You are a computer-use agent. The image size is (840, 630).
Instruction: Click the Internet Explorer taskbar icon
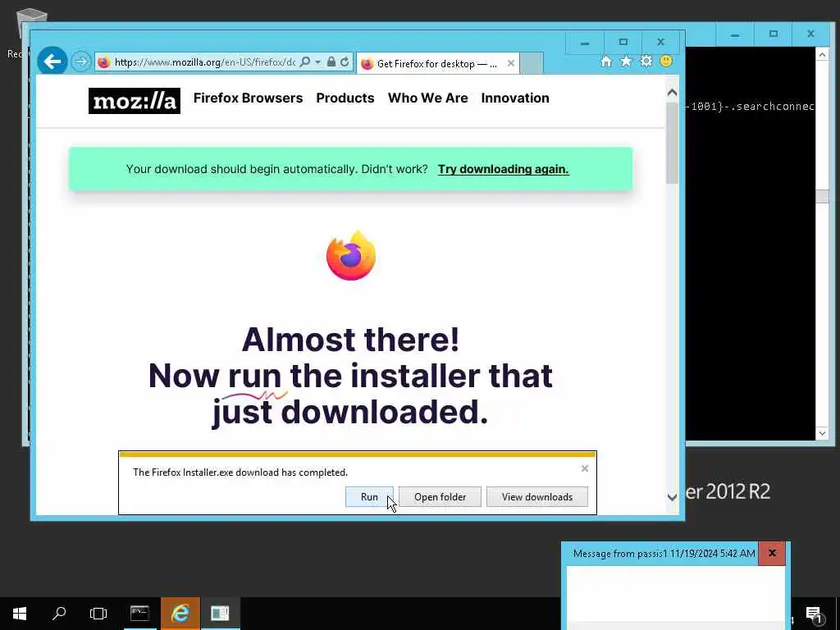pyautogui.click(x=180, y=614)
